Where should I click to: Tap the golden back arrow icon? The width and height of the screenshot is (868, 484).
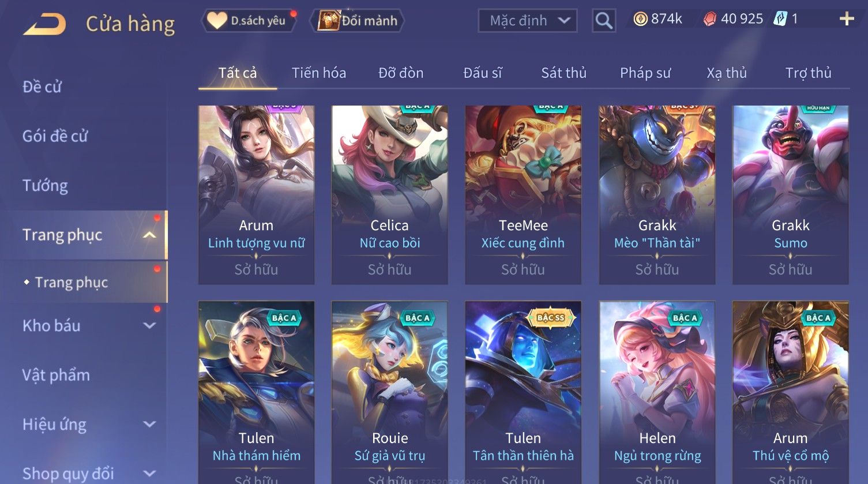tap(44, 25)
